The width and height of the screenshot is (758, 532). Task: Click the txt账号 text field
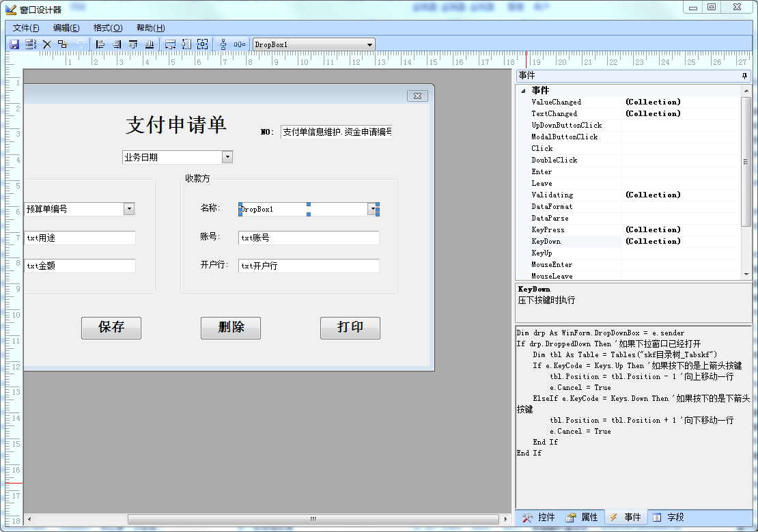pos(309,238)
